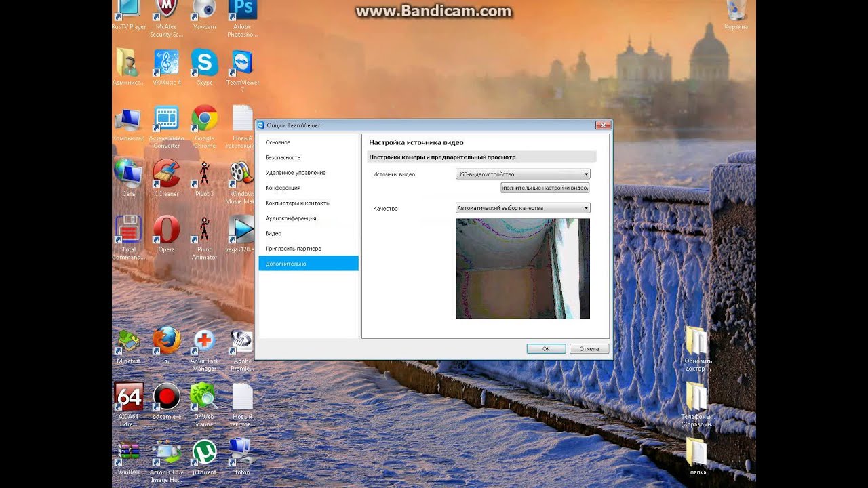Confirm the options with OK

click(546, 349)
